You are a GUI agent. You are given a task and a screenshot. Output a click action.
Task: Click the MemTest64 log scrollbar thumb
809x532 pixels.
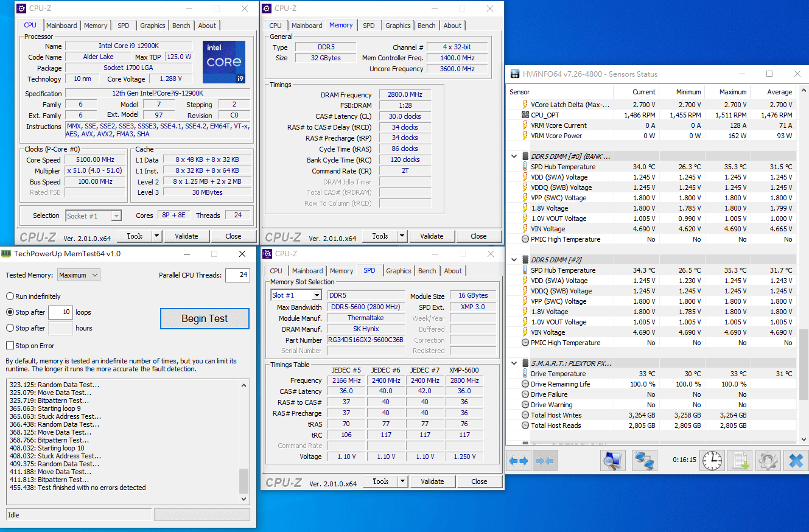(244, 481)
